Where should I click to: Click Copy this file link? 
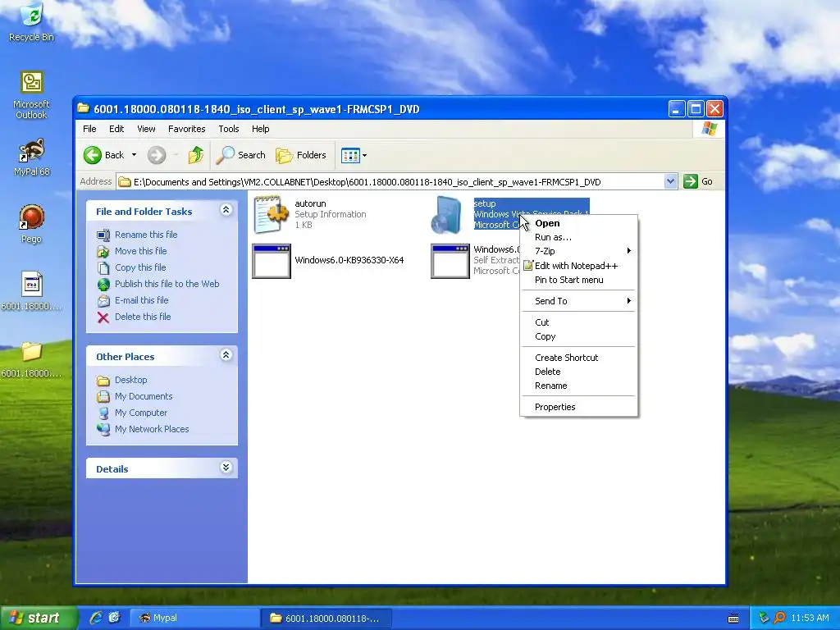pyautogui.click(x=140, y=267)
